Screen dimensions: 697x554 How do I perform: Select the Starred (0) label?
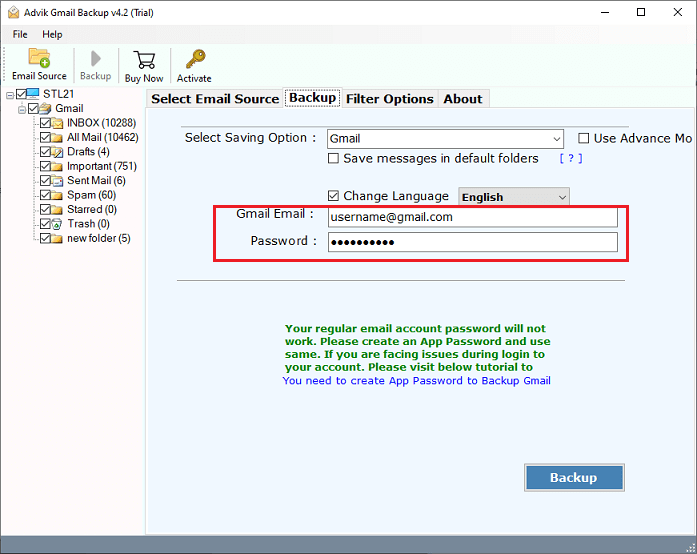pos(92,209)
